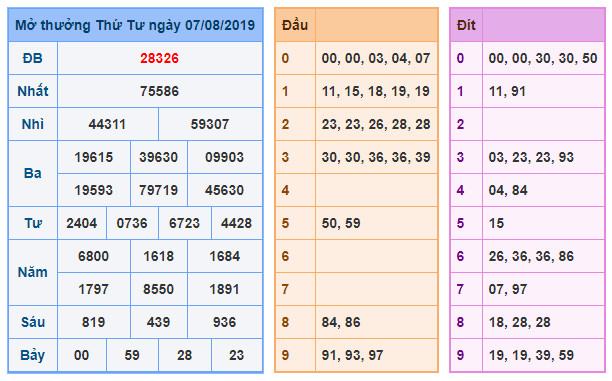
Task: Click Đít row values '03, 23, 23, 93'
Action: click(x=531, y=157)
